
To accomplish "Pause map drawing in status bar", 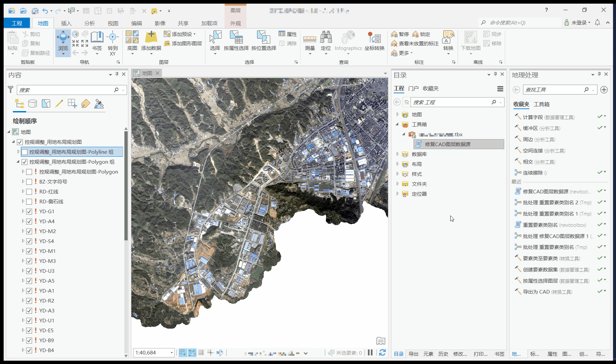I will 370,353.
